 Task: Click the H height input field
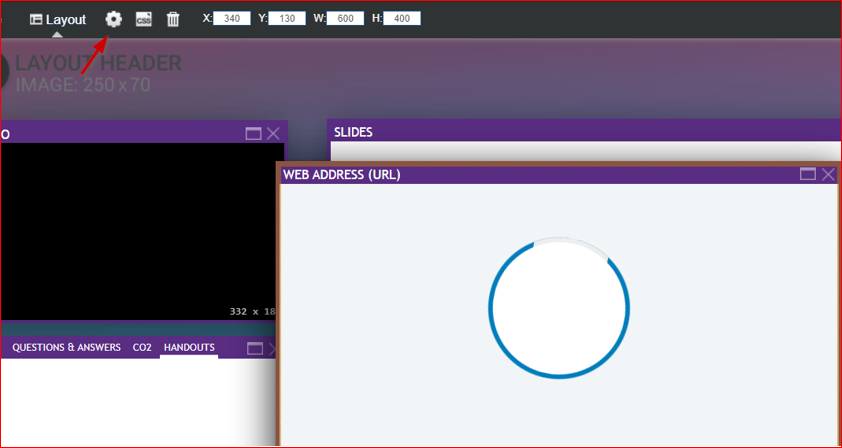click(402, 19)
